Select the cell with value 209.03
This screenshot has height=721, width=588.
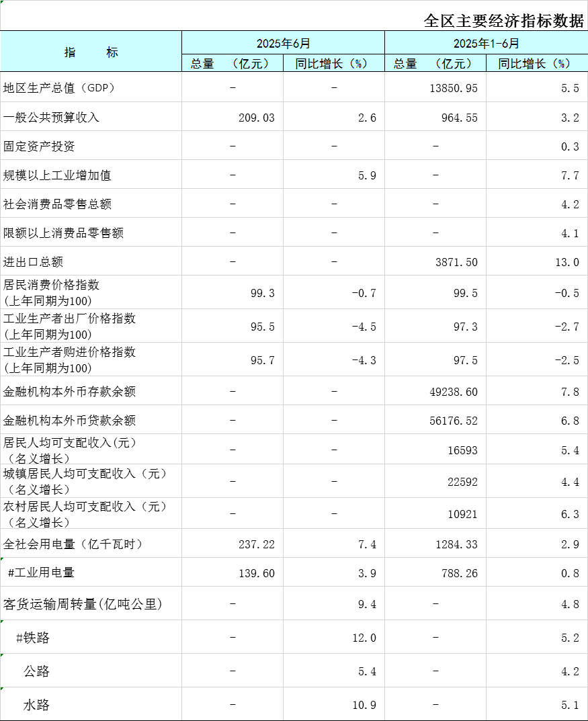[256, 118]
